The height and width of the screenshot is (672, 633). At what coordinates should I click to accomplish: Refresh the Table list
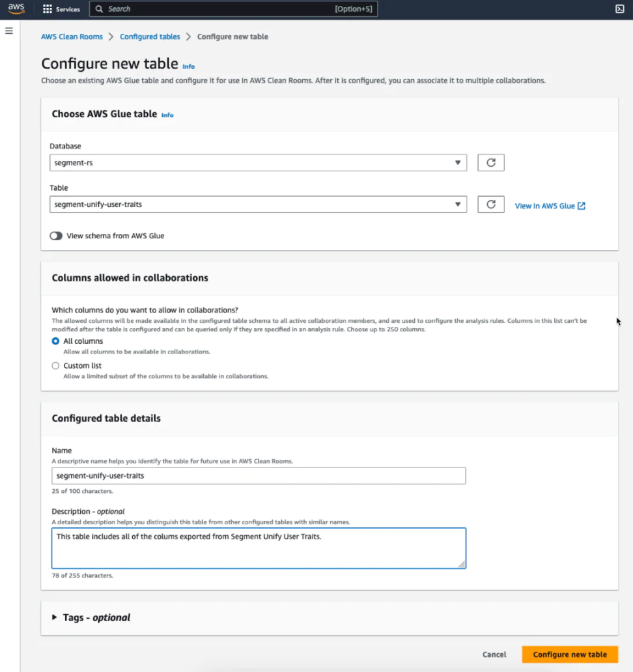point(490,204)
